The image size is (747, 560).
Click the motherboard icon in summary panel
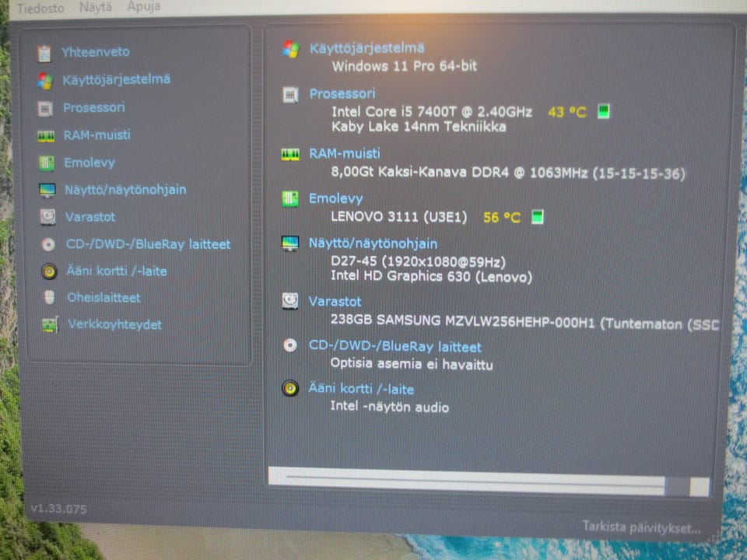point(290,199)
